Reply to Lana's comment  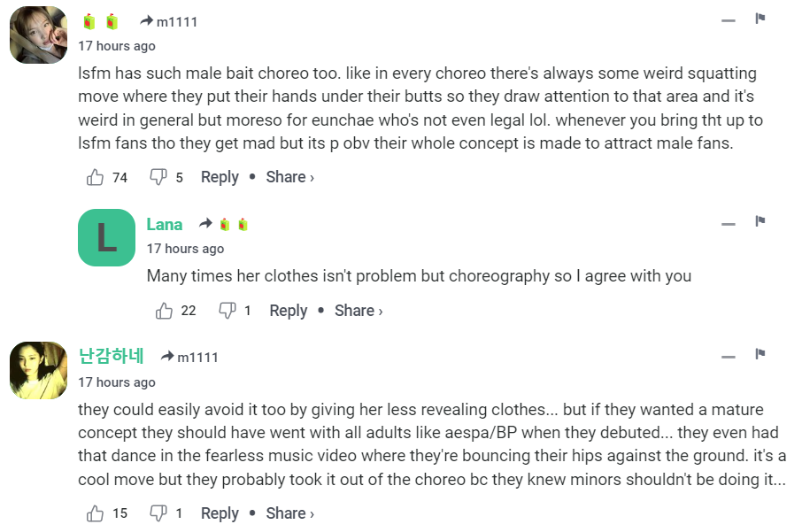[x=288, y=311]
